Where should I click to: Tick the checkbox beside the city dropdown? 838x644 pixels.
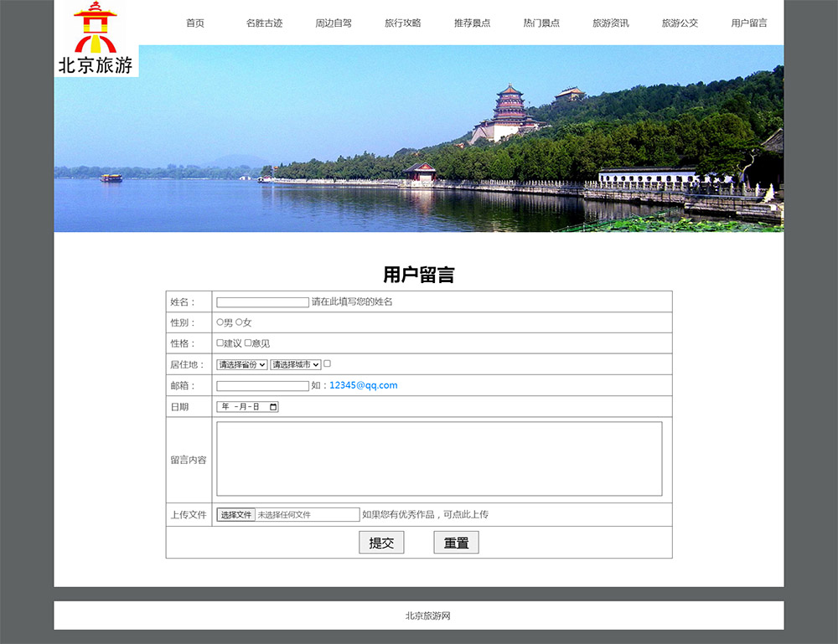coord(327,363)
